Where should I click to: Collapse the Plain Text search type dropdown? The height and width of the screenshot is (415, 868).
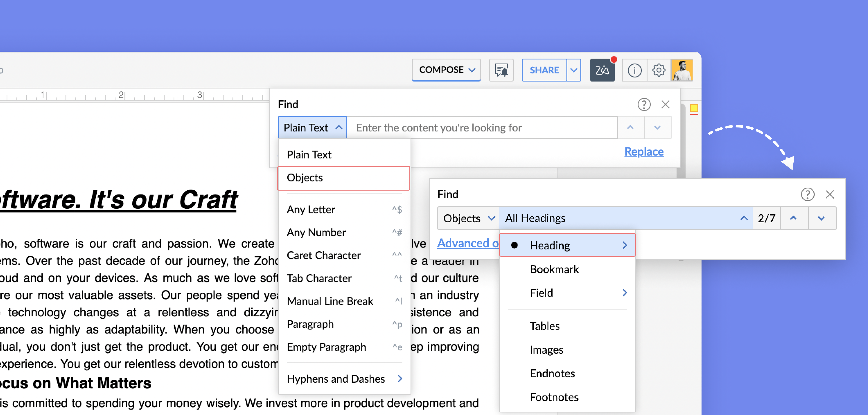(312, 127)
